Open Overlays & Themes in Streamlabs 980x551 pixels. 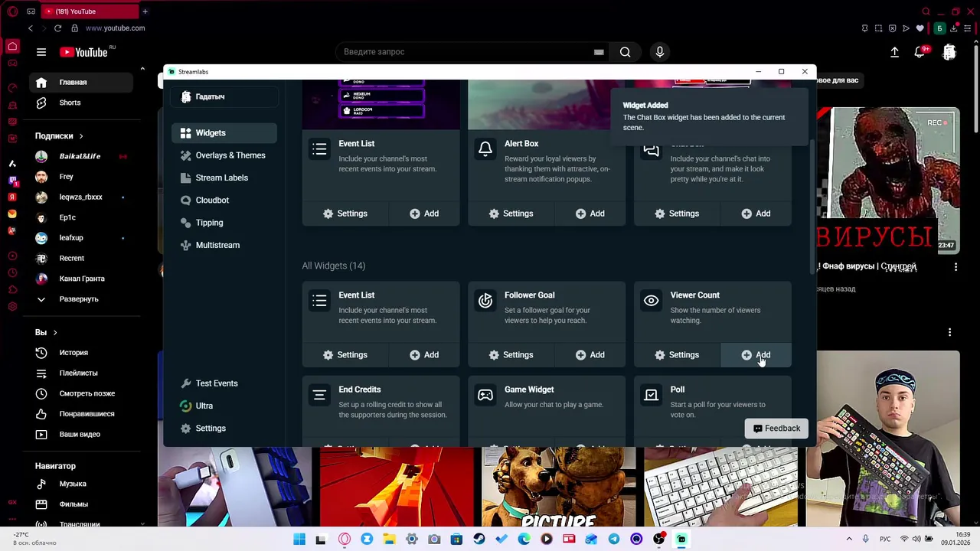tap(224, 155)
